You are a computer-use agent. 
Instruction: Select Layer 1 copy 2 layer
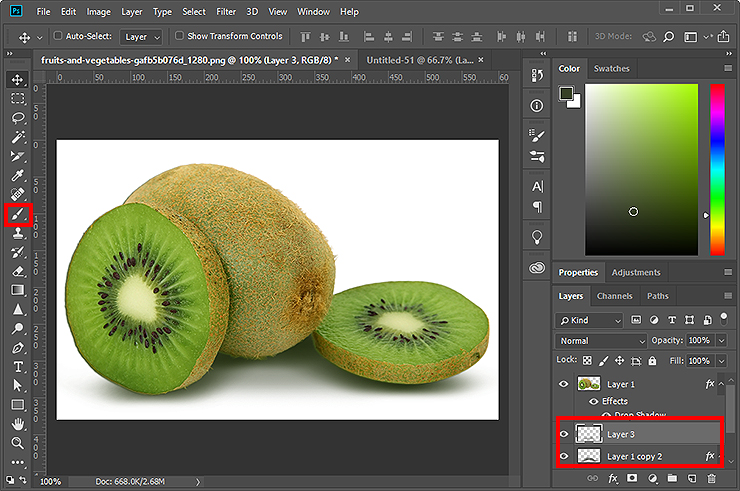click(634, 456)
